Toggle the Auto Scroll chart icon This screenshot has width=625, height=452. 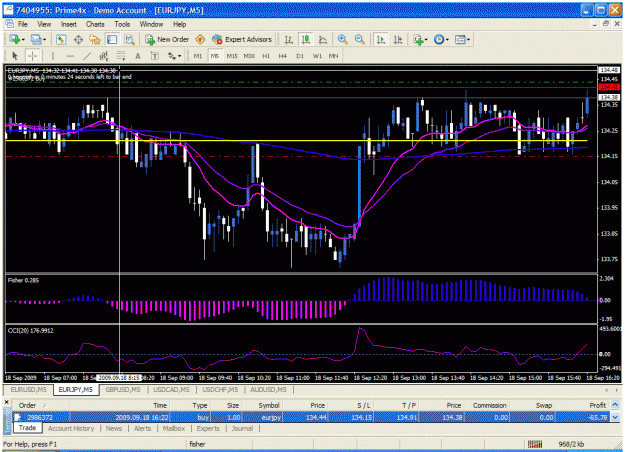coord(381,39)
